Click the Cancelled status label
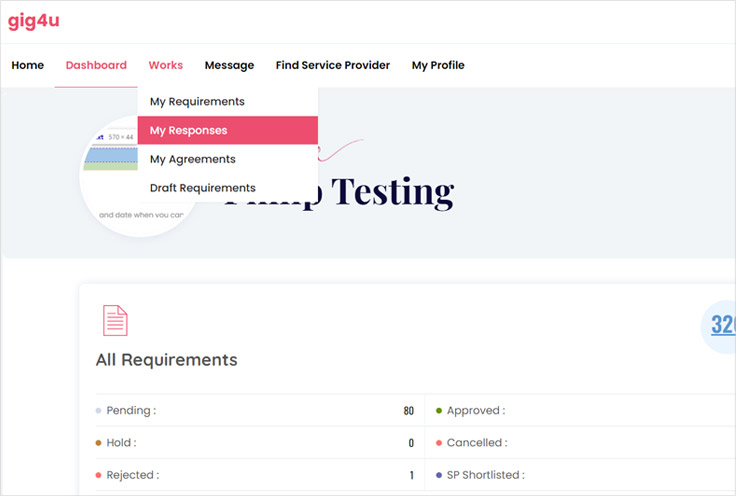This screenshot has width=736, height=496. pos(477,443)
